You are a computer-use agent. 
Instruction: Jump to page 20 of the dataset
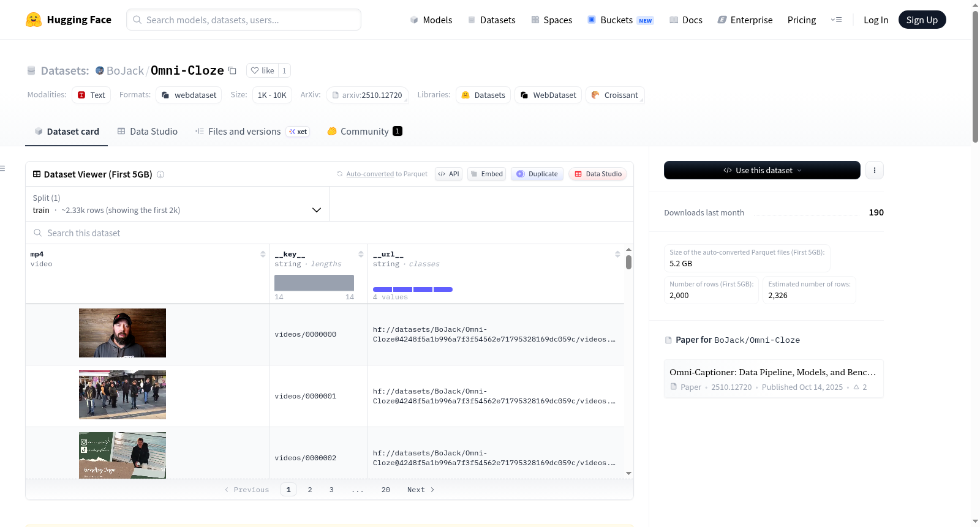click(x=386, y=490)
